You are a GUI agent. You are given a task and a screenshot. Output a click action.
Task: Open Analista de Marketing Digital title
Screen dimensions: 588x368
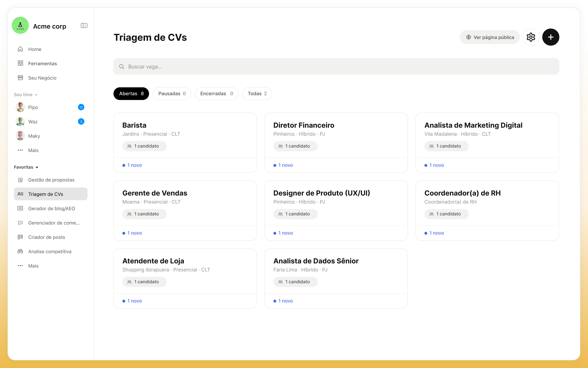pyautogui.click(x=473, y=125)
